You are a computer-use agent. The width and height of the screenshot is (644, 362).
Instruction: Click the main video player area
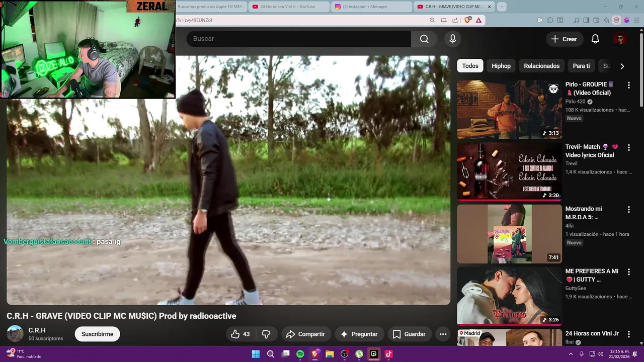pyautogui.click(x=228, y=180)
